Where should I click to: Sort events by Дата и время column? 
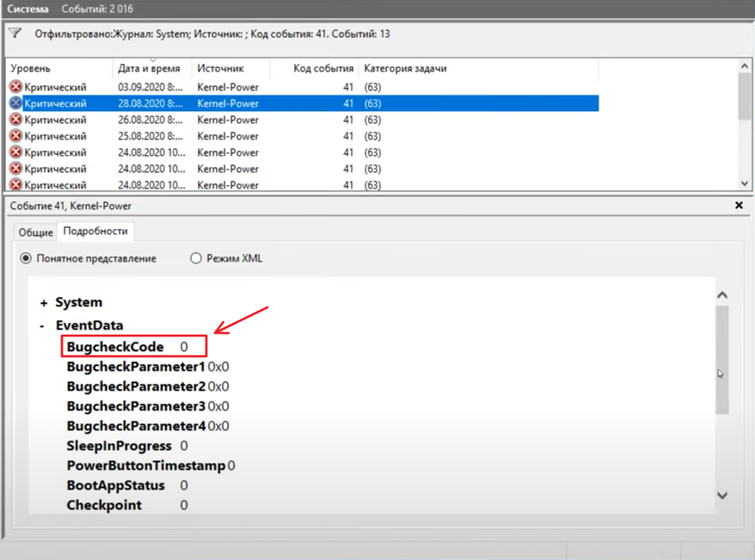coord(148,68)
